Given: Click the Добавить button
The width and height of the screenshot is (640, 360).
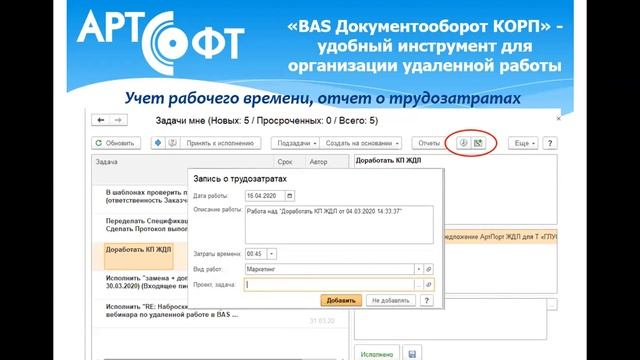Looking at the screenshot, I should coord(341,300).
